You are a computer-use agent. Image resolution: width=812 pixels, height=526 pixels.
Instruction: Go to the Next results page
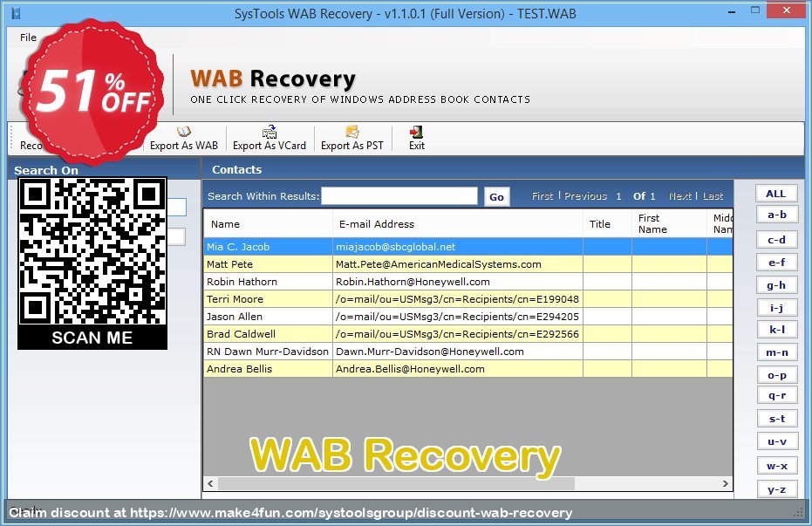[680, 196]
